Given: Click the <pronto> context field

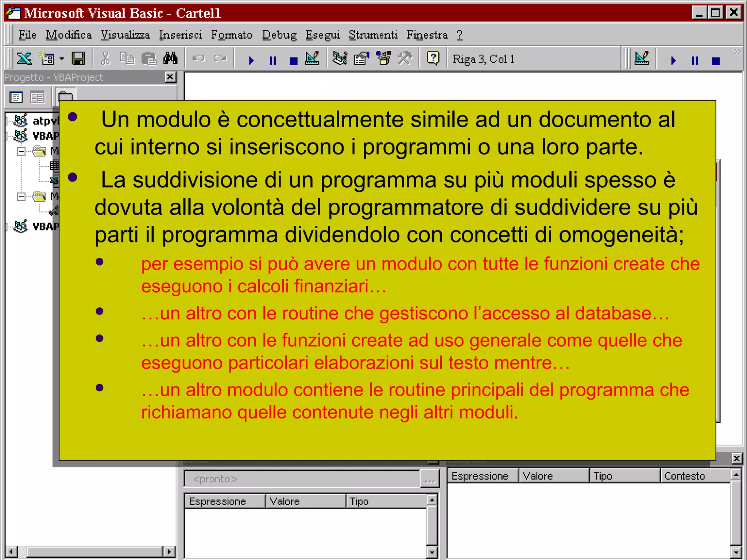Looking at the screenshot, I should click(x=302, y=479).
